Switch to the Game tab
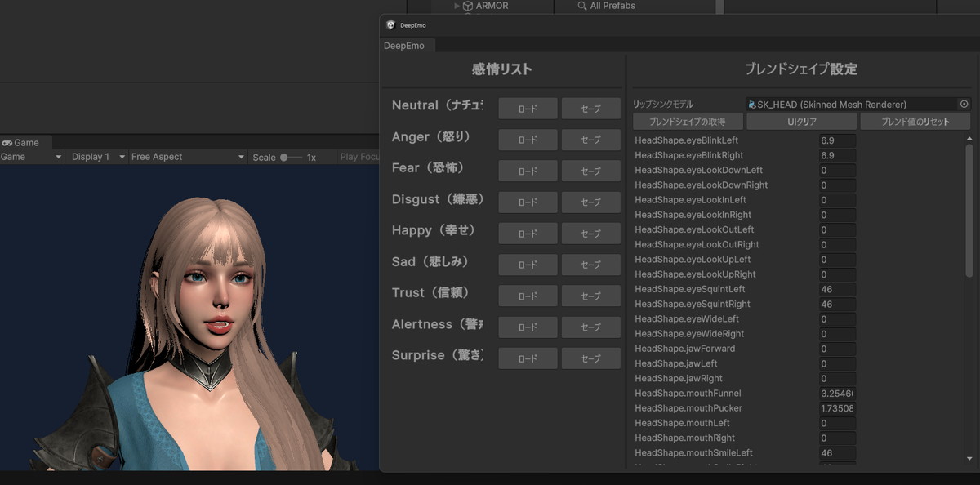 pos(21,143)
